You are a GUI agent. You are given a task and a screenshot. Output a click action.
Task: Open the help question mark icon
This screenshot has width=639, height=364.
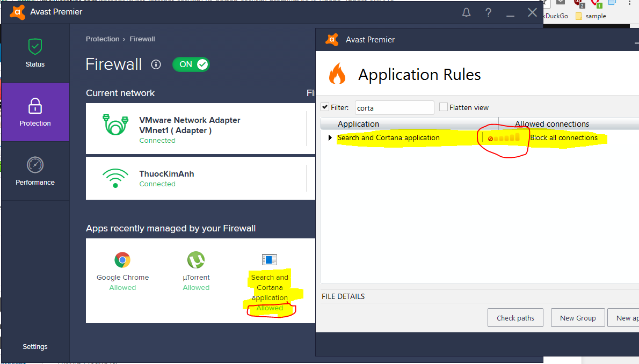(x=488, y=13)
